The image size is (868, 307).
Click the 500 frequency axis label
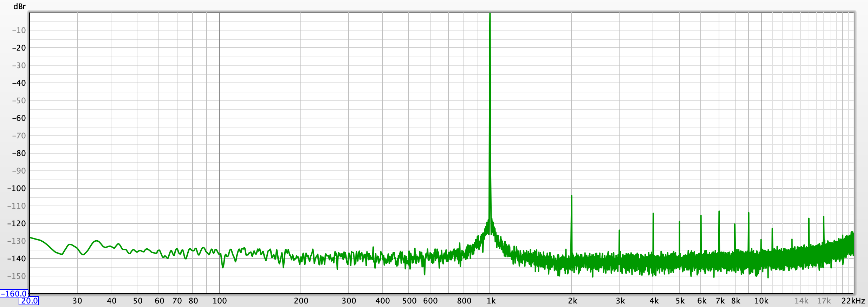tap(409, 301)
